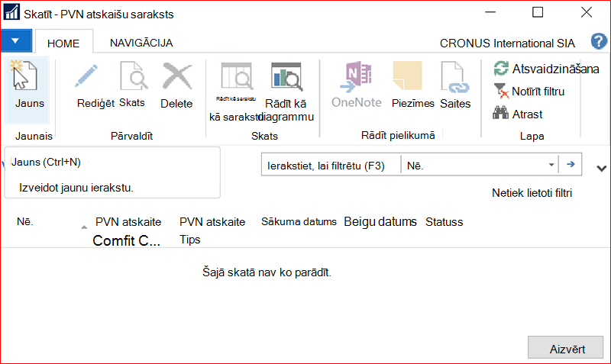Sort by the Nē. column header
611x364 pixels.
point(25,222)
